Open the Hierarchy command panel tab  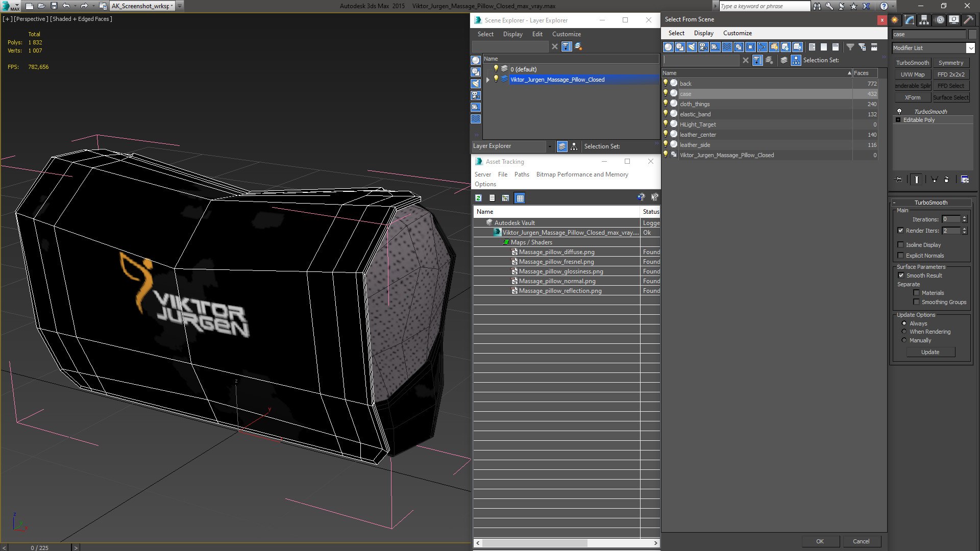point(924,20)
